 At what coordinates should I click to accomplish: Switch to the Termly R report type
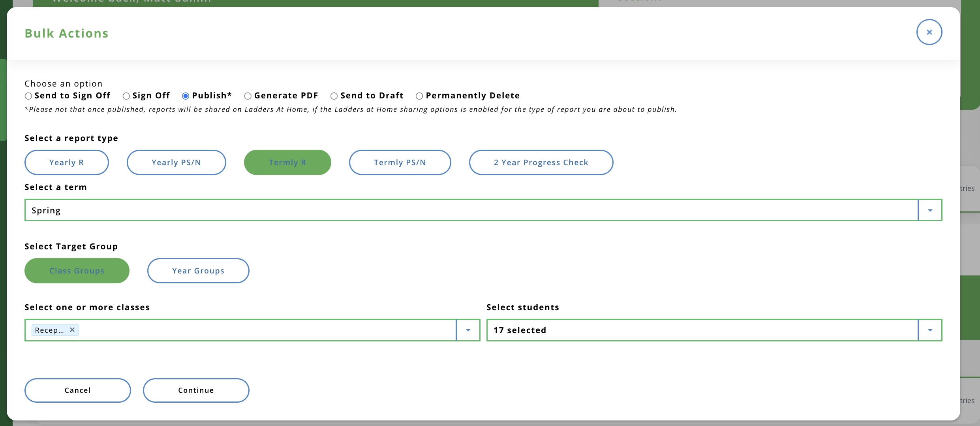coord(287,162)
